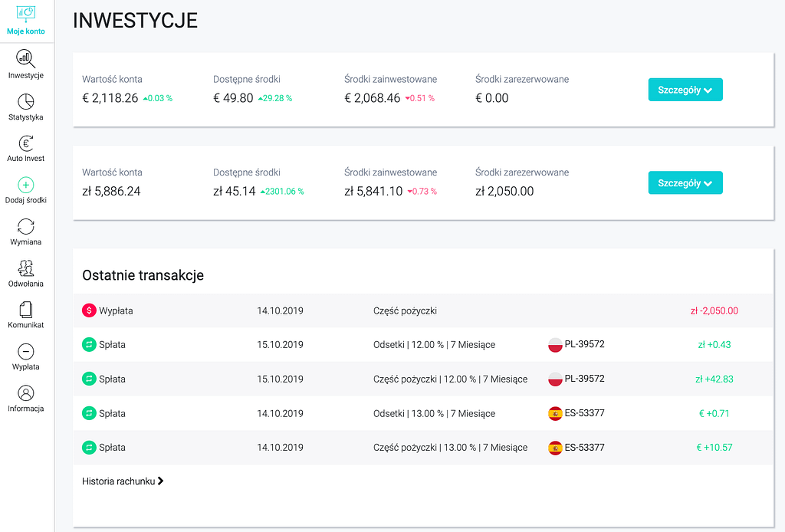Viewport: 785px width, 532px height.
Task: Click the zł 5,841.10 invested funds value
Action: coord(373,191)
